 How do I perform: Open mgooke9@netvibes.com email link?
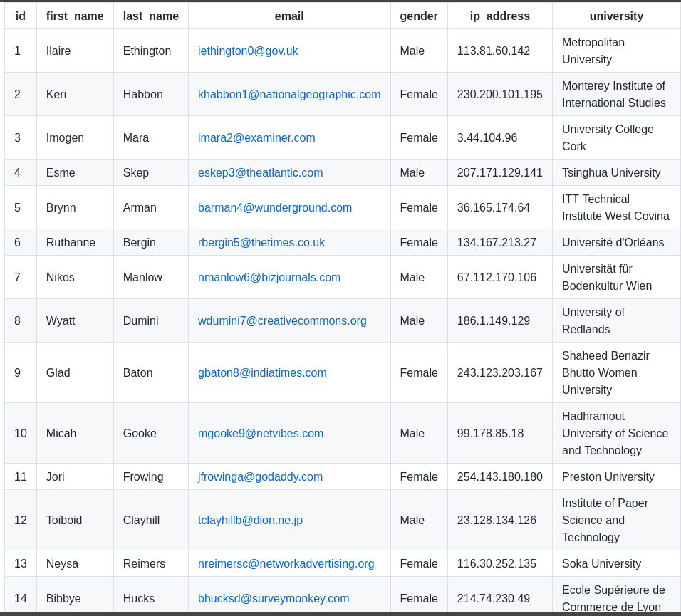(261, 433)
